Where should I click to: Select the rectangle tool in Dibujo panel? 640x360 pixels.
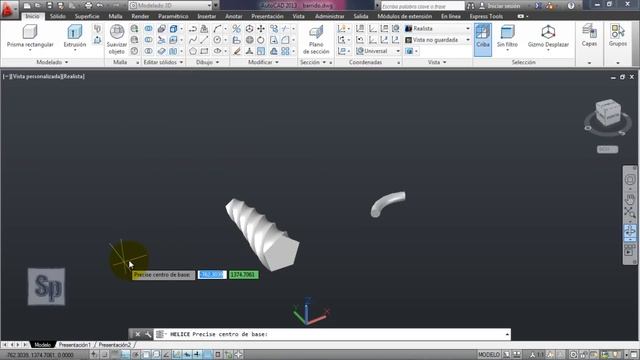coord(204,51)
